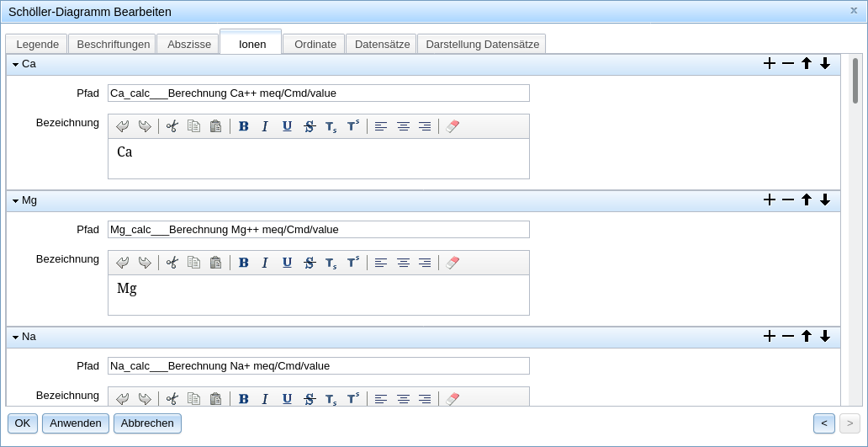Apply Superscript in the Mg Bezeichnung editor
This screenshot has width=868, height=447.
[x=353, y=263]
